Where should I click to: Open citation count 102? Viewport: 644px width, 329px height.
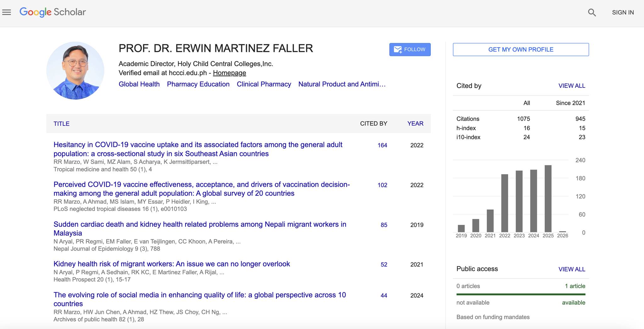coord(382,185)
